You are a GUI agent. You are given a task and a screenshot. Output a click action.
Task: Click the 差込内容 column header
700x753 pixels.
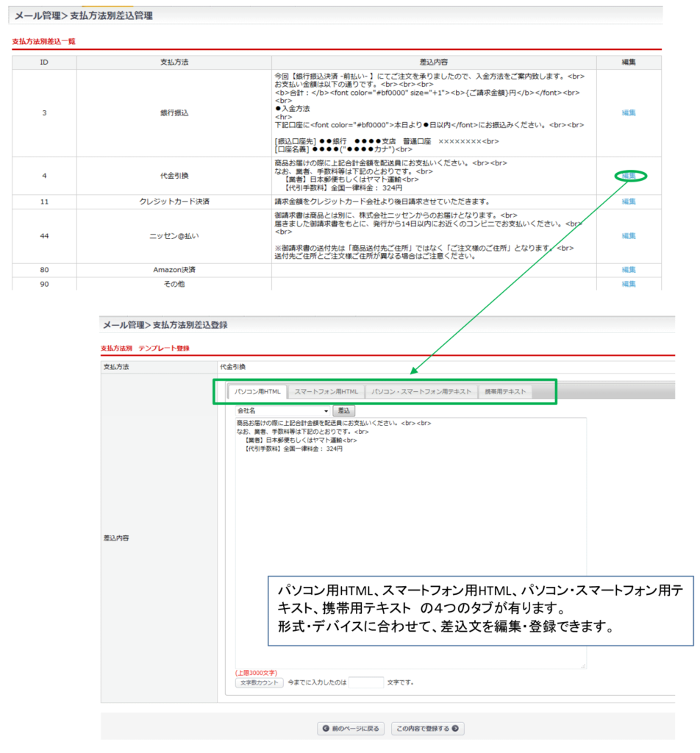[x=434, y=63]
